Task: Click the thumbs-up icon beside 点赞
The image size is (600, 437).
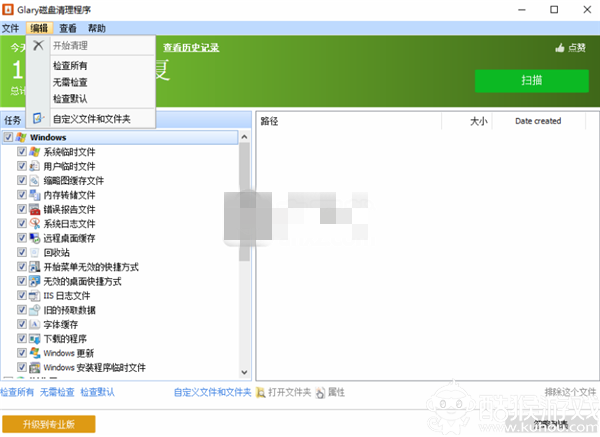Action: click(x=560, y=47)
